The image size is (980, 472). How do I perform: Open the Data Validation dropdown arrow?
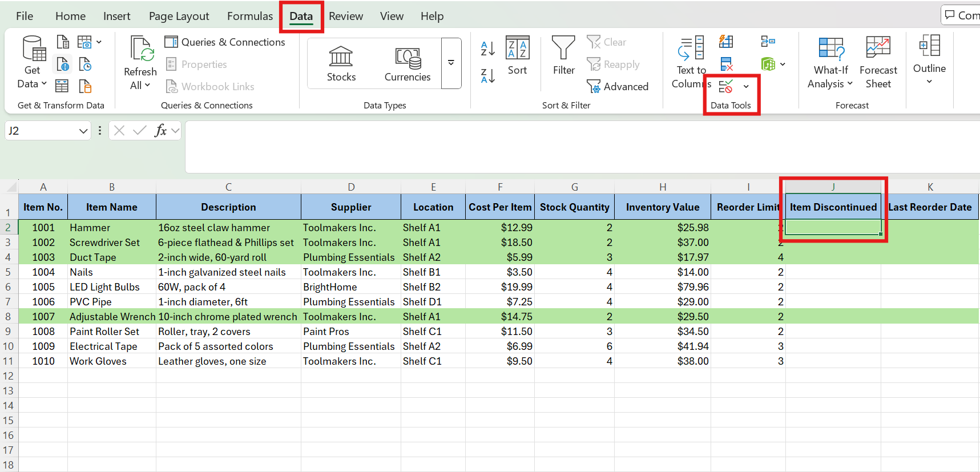click(x=746, y=87)
